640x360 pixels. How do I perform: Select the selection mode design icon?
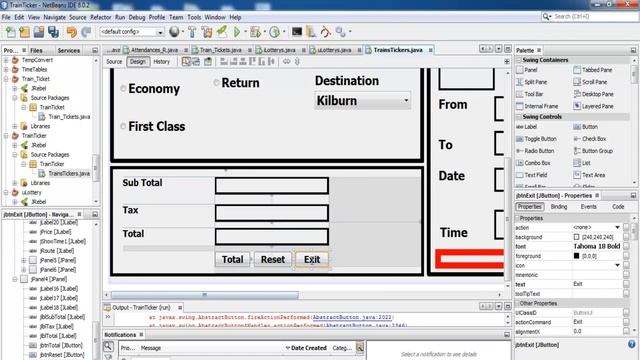[x=186, y=62]
